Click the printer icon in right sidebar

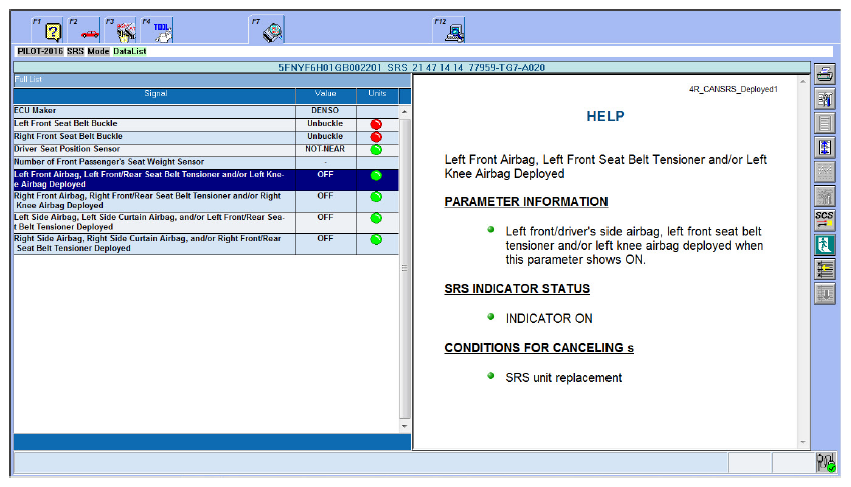pos(824,74)
